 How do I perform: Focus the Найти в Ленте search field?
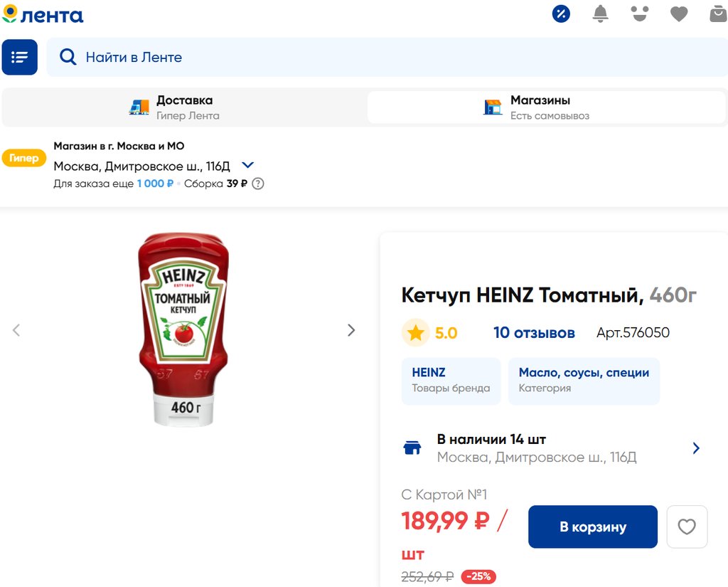(387, 57)
